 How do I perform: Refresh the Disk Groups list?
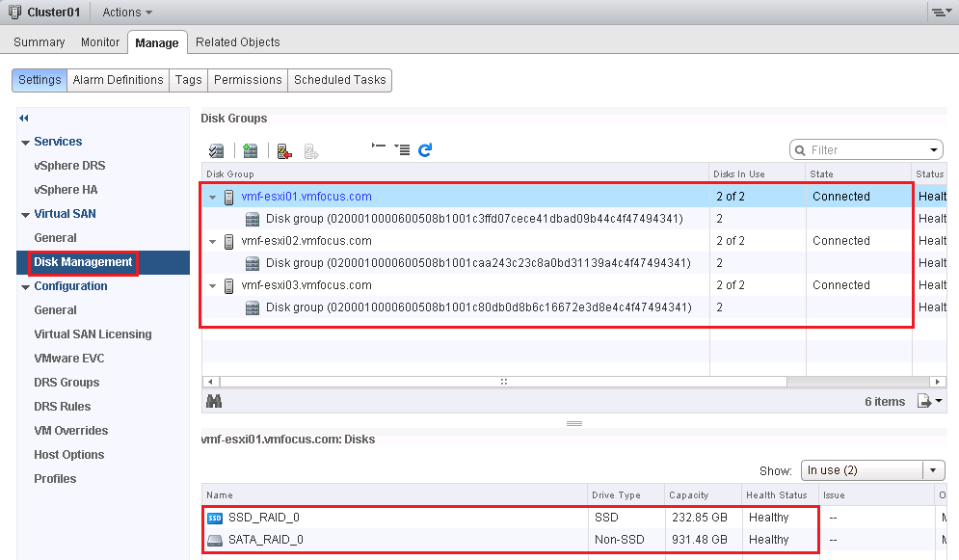(425, 149)
